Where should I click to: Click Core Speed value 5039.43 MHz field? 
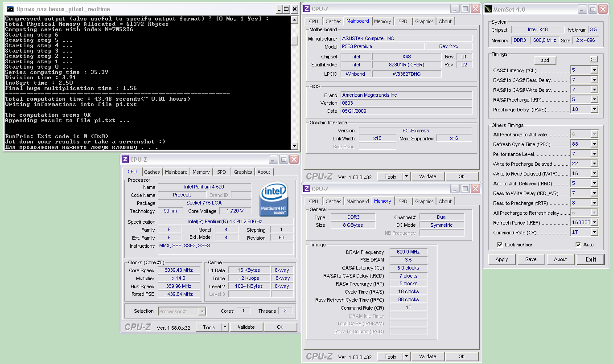(178, 270)
